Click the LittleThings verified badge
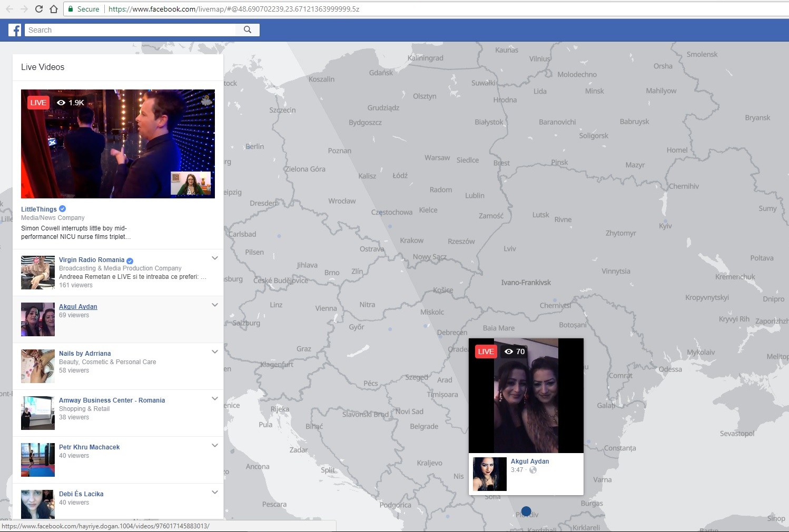 (x=62, y=209)
